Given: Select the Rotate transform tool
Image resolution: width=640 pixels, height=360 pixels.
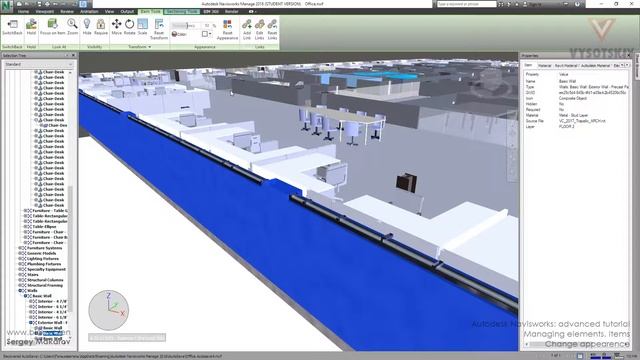Looking at the screenshot, I should point(129,24).
